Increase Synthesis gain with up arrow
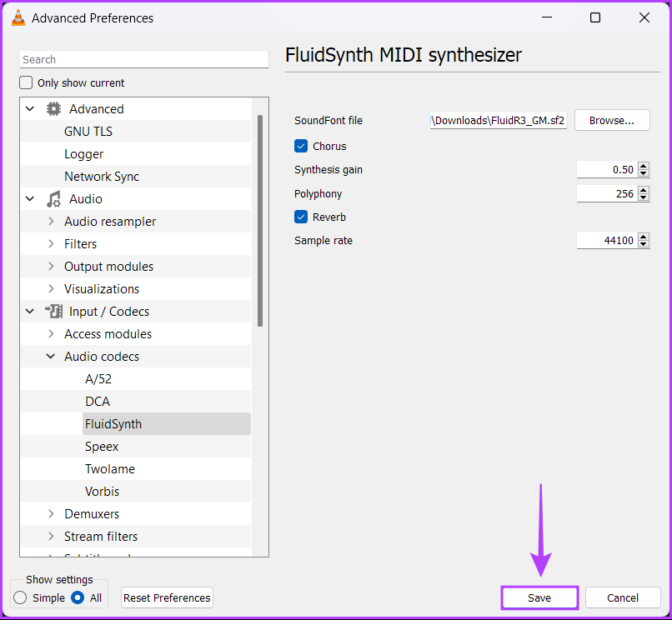The image size is (672, 620). (x=644, y=166)
